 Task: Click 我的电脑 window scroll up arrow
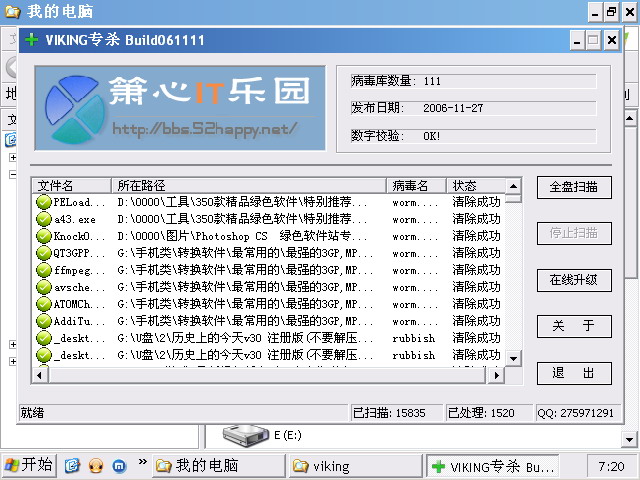pyautogui.click(x=629, y=119)
